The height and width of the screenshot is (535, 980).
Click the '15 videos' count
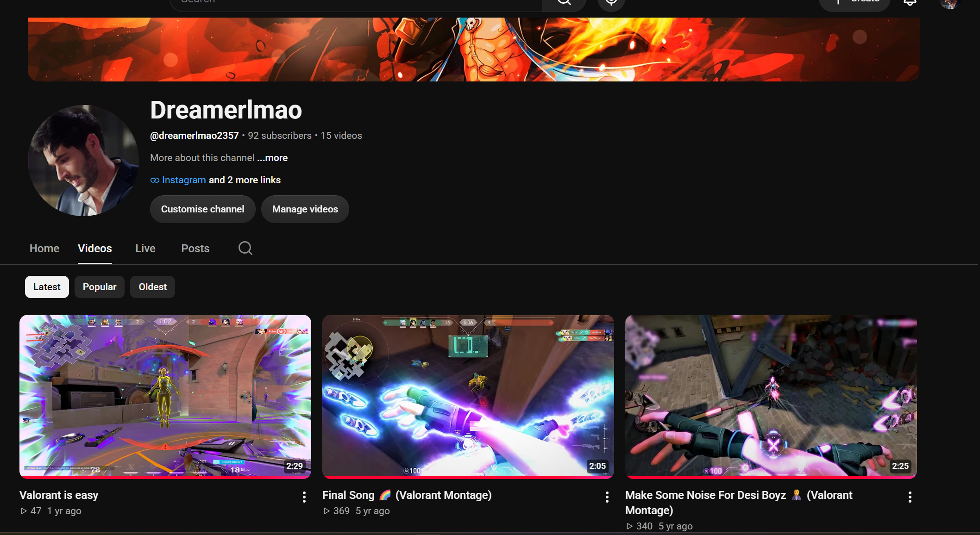[341, 136]
